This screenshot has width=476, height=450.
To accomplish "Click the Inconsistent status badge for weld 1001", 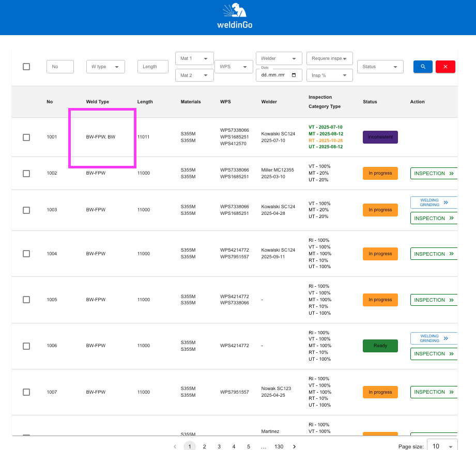I will point(380,137).
